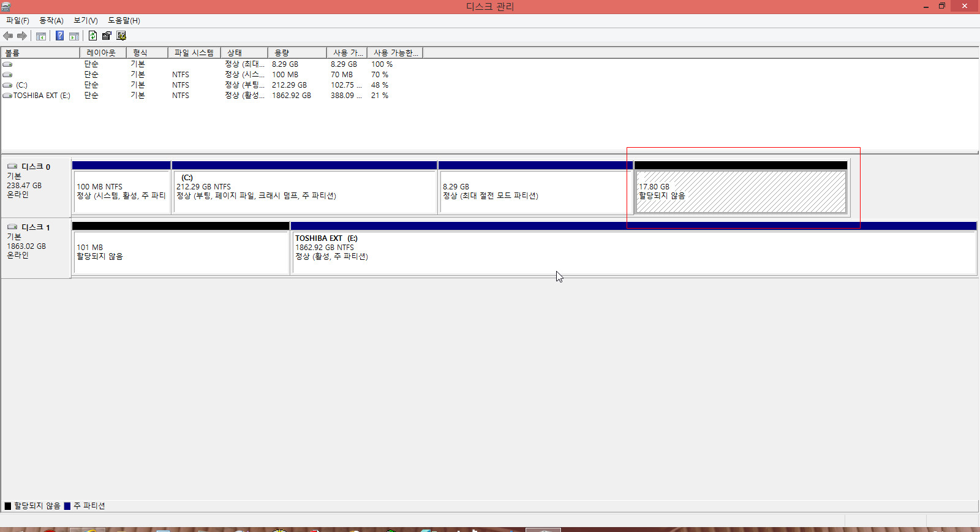
Task: Click the 100 % free percentage cell
Action: tap(382, 64)
